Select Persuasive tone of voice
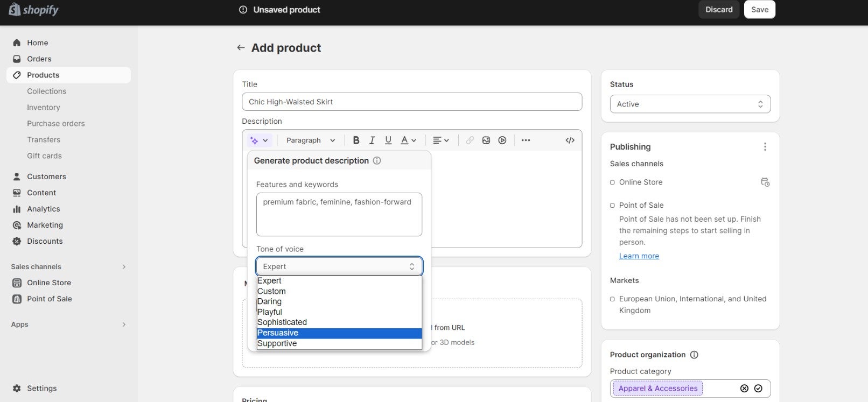 tap(339, 333)
